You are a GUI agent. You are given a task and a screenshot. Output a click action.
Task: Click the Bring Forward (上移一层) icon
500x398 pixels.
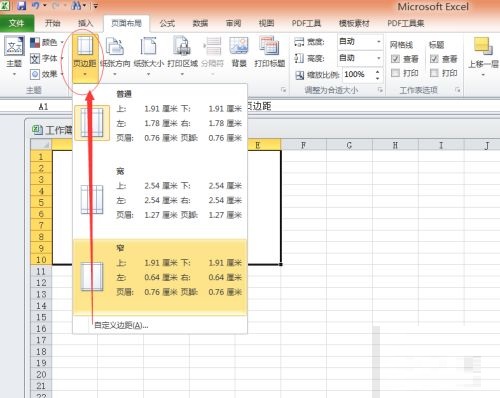tap(483, 46)
